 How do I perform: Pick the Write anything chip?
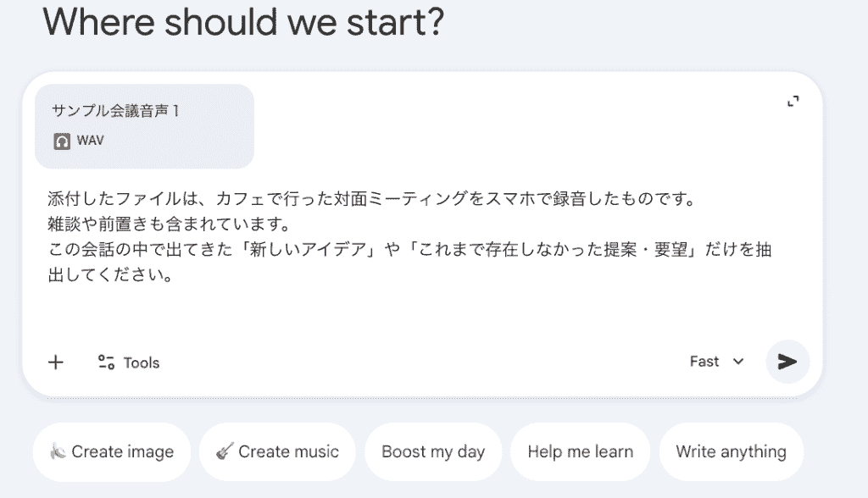coord(731,452)
